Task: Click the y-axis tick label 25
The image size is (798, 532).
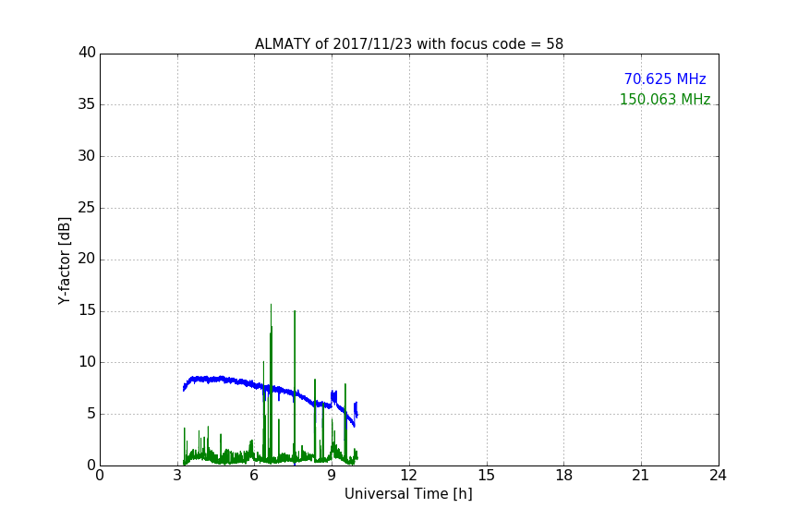Action: point(87,208)
